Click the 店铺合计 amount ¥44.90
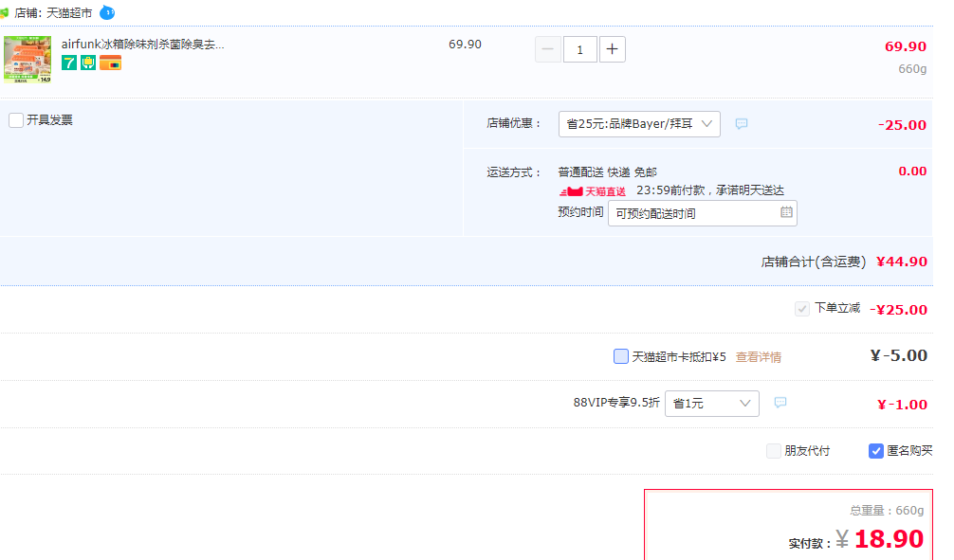954x560 pixels. 902,262
